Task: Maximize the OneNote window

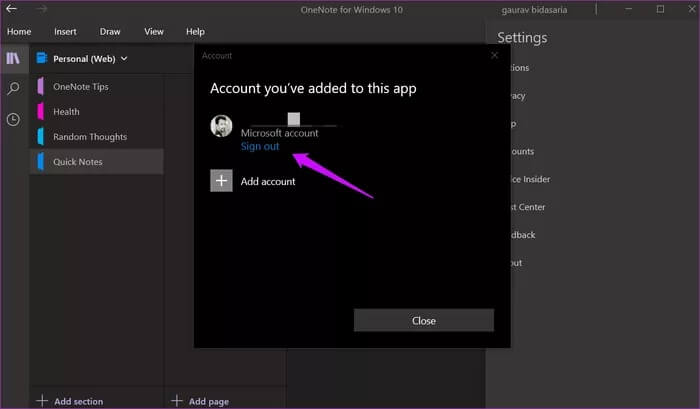Action: click(660, 9)
